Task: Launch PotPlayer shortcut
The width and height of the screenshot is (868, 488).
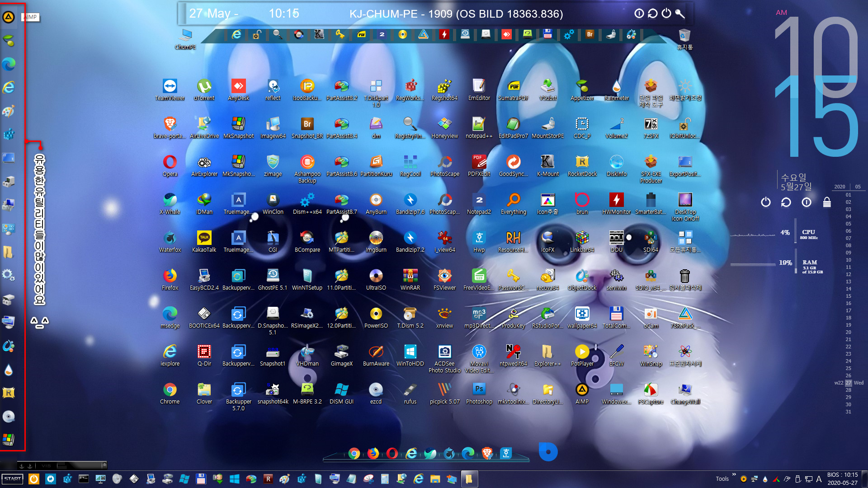Action: click(582, 355)
